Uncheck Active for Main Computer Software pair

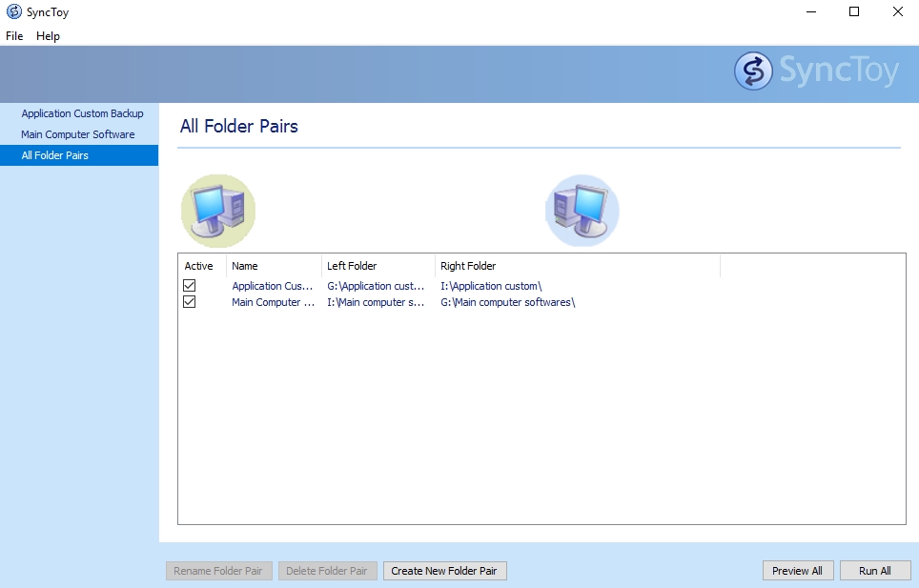point(190,301)
